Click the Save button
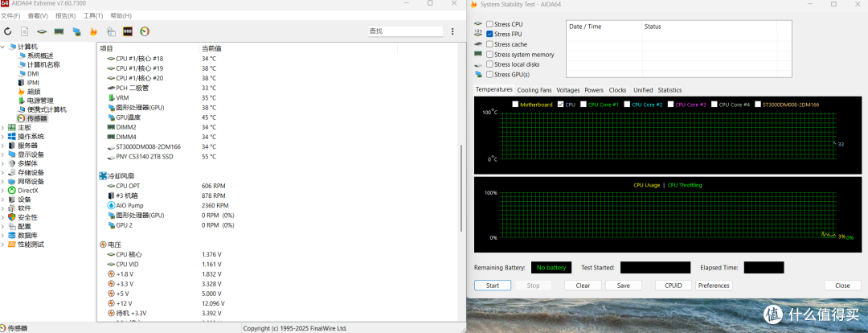Screen dimensions: 868x333 click(624, 286)
